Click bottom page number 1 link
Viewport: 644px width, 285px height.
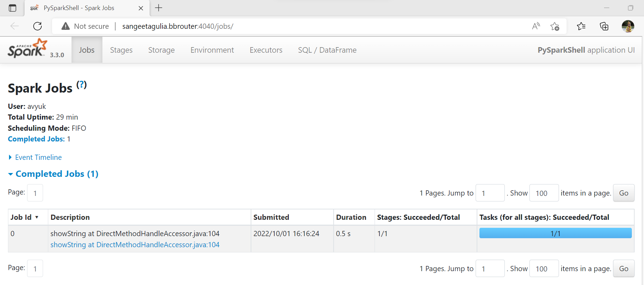pos(35,268)
